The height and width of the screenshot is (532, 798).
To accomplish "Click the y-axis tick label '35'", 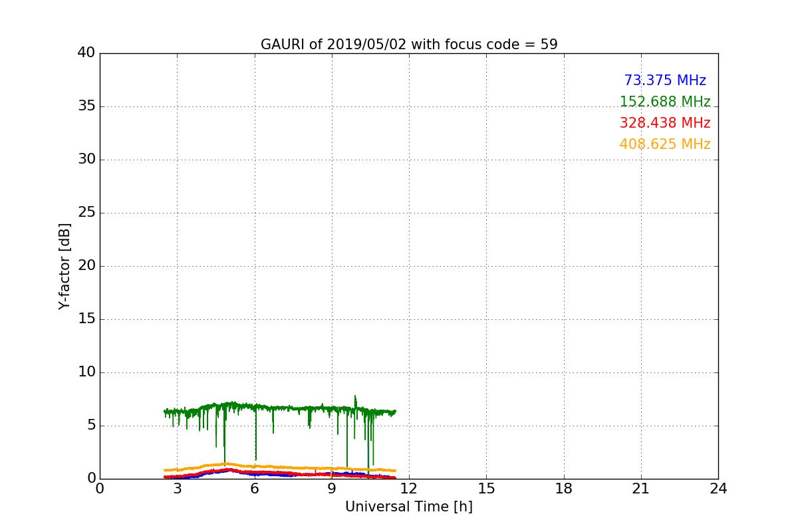I will pyautogui.click(x=86, y=106).
